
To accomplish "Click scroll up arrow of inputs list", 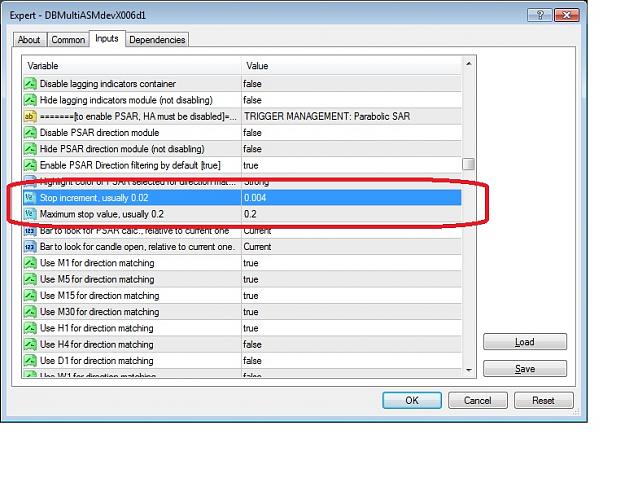I will tap(469, 64).
